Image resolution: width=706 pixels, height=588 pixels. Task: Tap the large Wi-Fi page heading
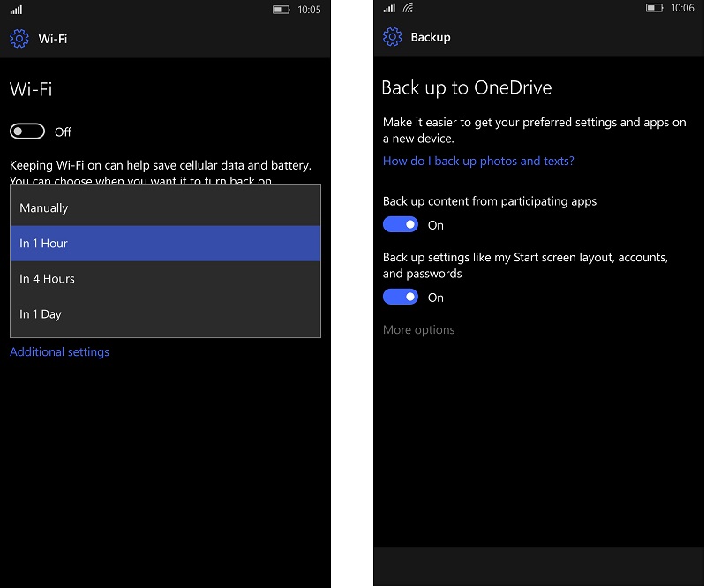click(x=31, y=89)
